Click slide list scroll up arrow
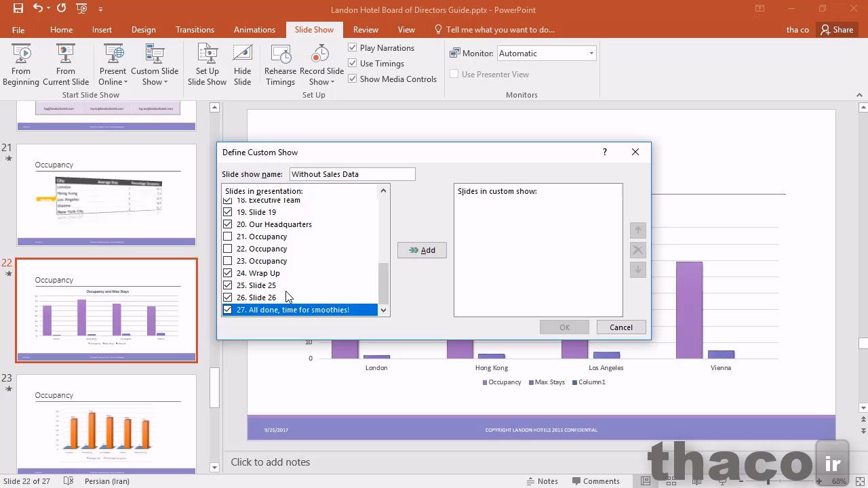Viewport: 868px width, 488px height. (x=384, y=190)
